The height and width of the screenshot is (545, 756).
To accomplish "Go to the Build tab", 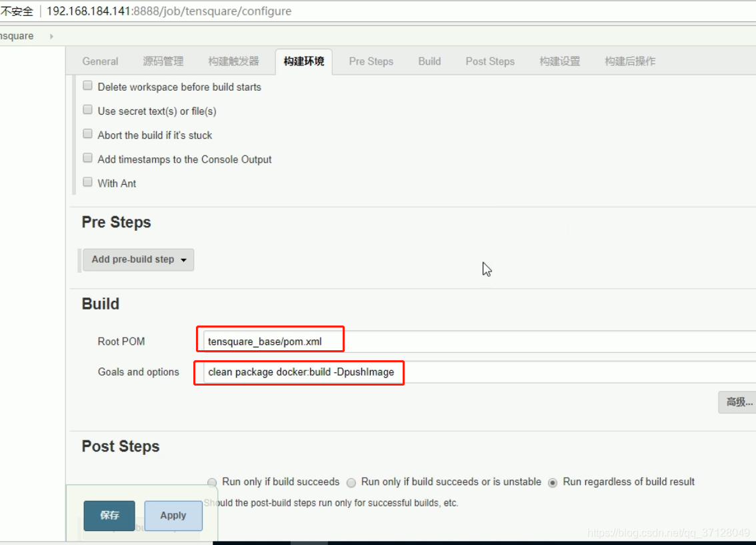I will (429, 61).
